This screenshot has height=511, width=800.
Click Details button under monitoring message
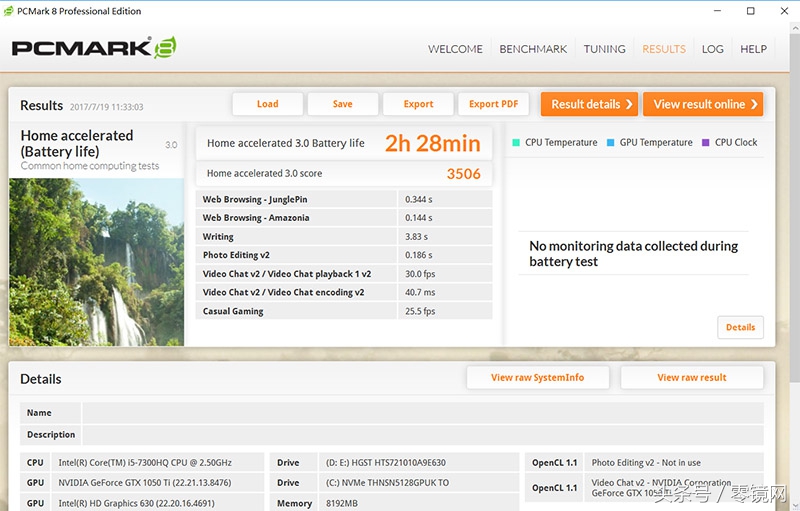(x=740, y=327)
